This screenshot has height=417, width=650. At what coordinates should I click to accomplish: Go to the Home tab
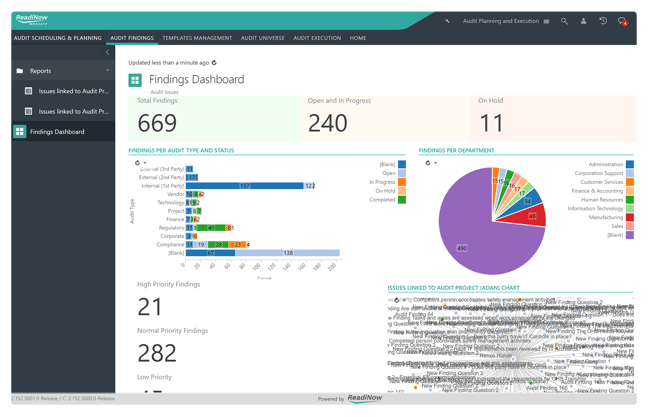point(358,38)
